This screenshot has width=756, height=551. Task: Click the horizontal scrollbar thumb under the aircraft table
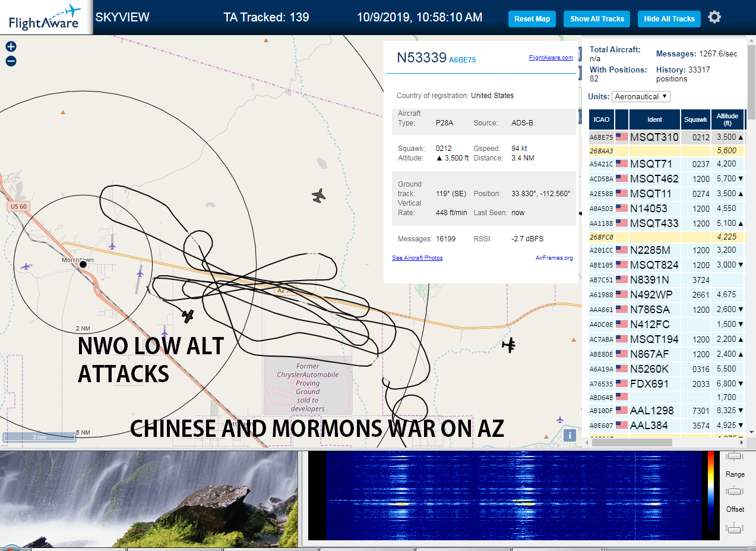632,442
